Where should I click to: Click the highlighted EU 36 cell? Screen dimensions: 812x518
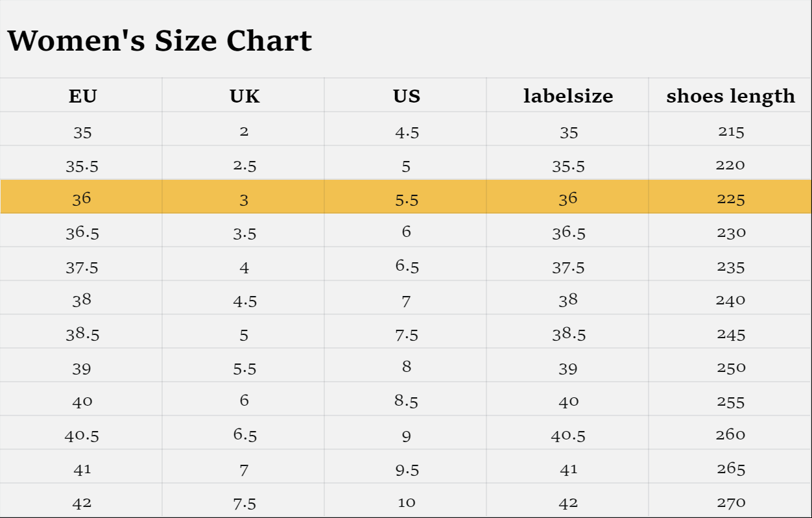point(82,198)
